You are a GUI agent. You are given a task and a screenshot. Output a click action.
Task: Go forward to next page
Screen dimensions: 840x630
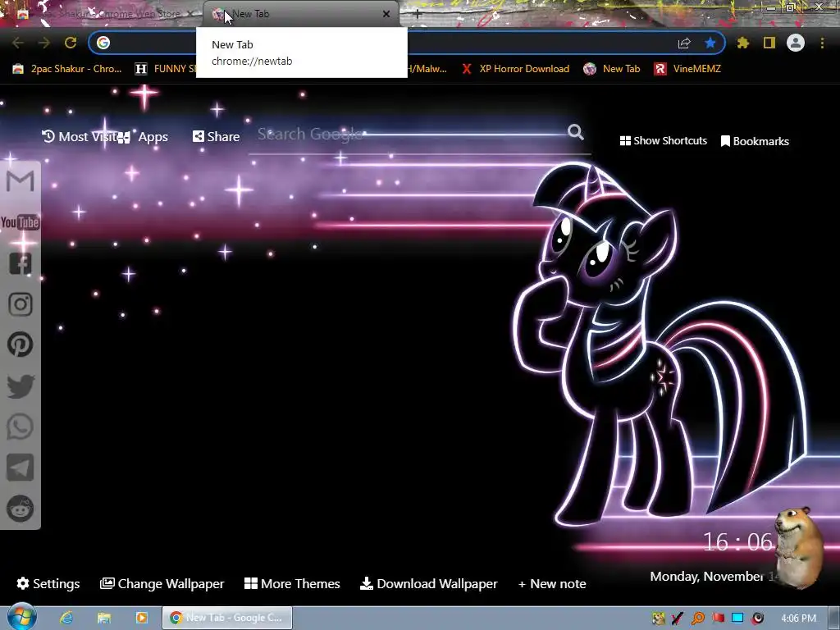(x=44, y=43)
